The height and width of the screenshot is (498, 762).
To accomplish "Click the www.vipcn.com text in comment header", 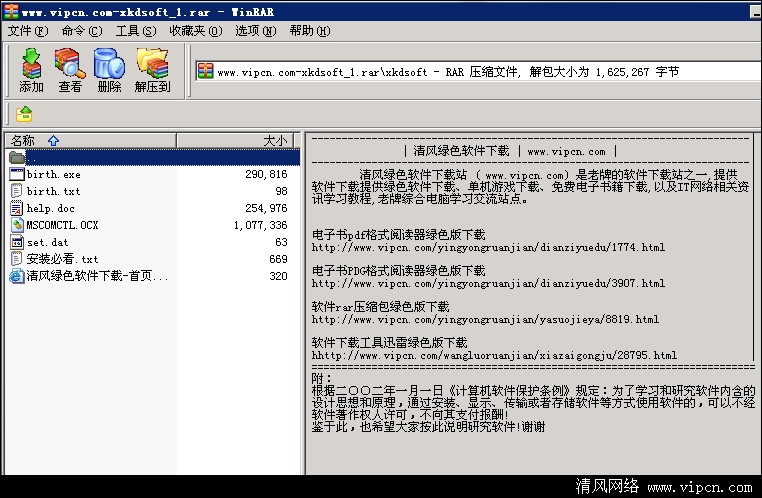I will coord(567,152).
